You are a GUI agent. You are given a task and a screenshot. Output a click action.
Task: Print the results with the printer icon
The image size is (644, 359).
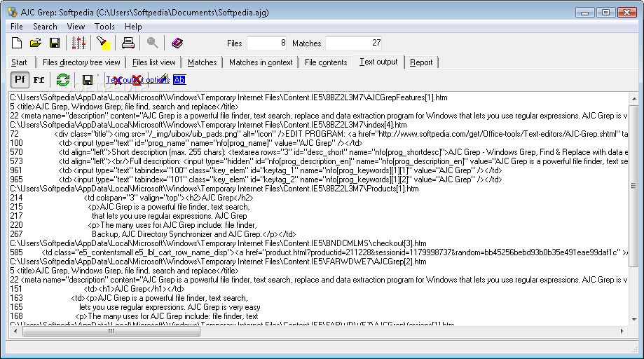[128, 43]
